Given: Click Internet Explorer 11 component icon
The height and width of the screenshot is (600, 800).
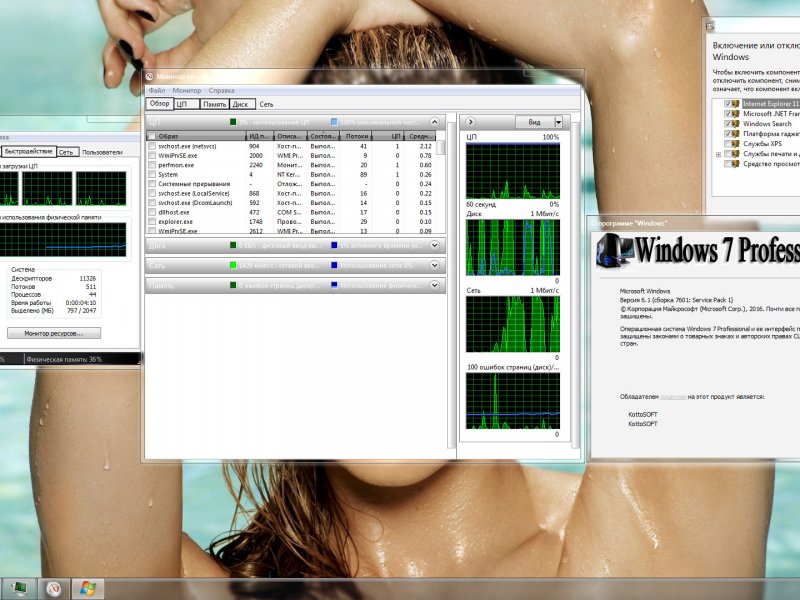Looking at the screenshot, I should pyautogui.click(x=736, y=104).
